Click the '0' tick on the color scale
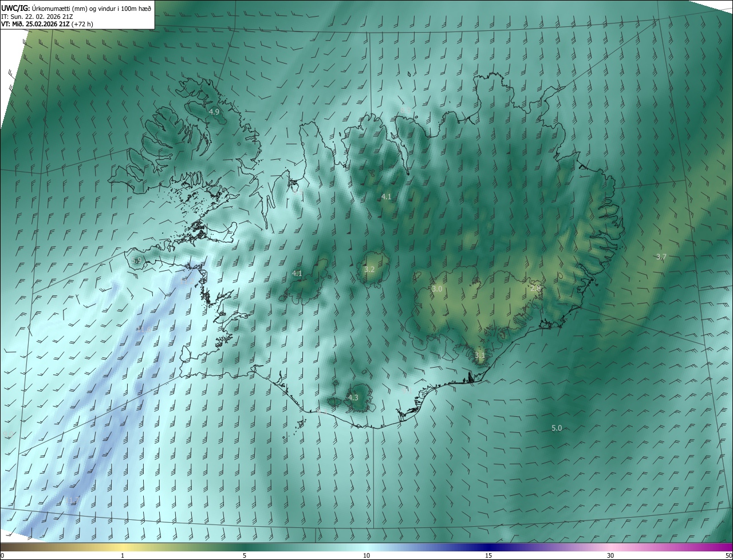This screenshot has width=733, height=560. click(2, 555)
